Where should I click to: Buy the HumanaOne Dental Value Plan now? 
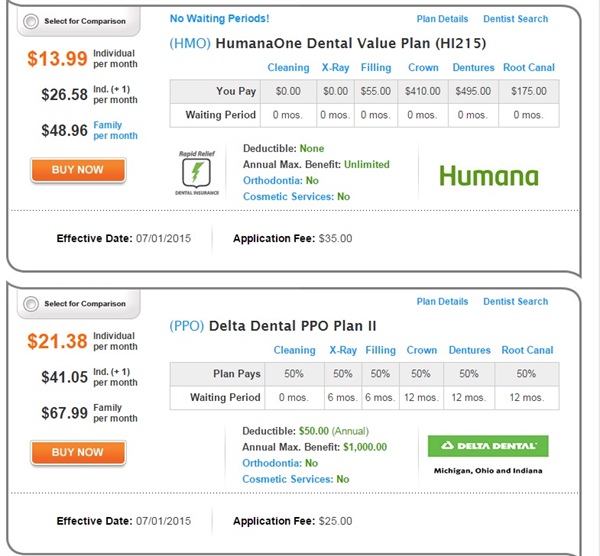coord(78,170)
